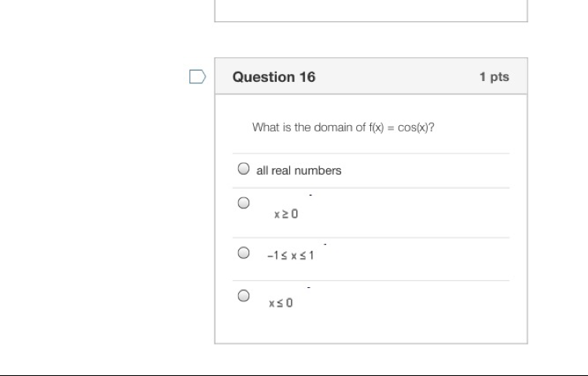Click the "1 pts" points label
The image size is (588, 376).
click(494, 77)
